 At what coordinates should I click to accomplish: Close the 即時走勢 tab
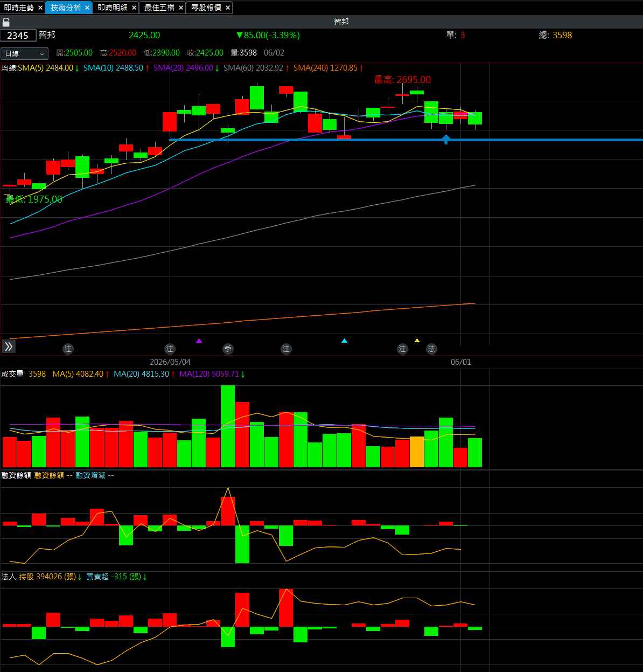tap(40, 8)
